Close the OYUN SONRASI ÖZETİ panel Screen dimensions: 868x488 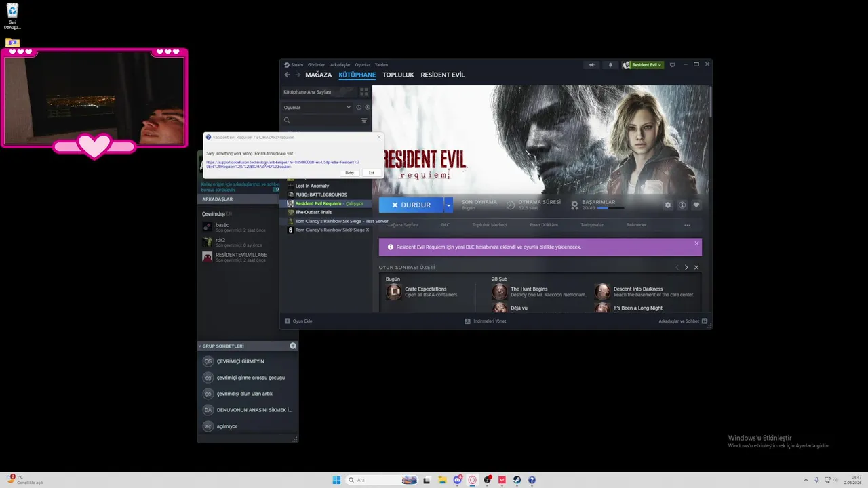click(x=696, y=267)
